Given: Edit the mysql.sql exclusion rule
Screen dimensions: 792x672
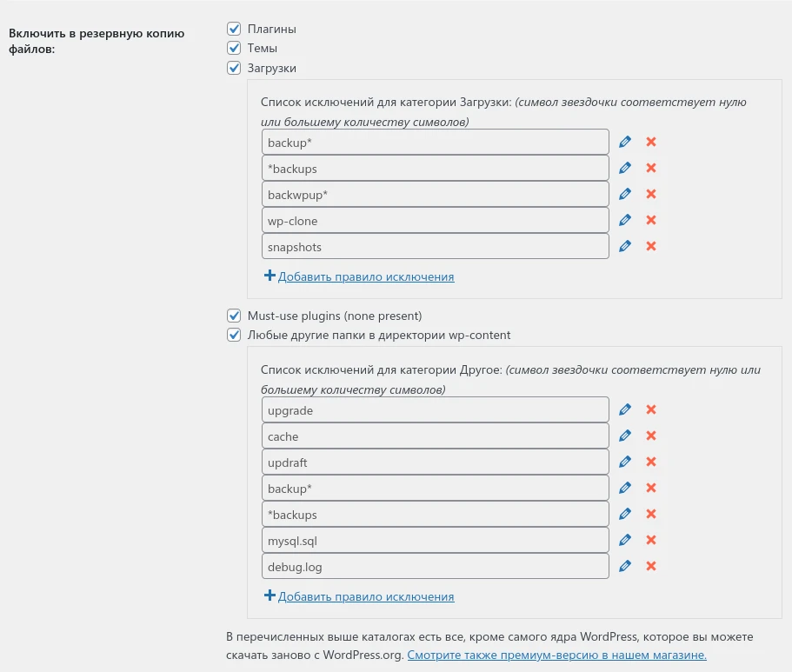Looking at the screenshot, I should tap(624, 540).
